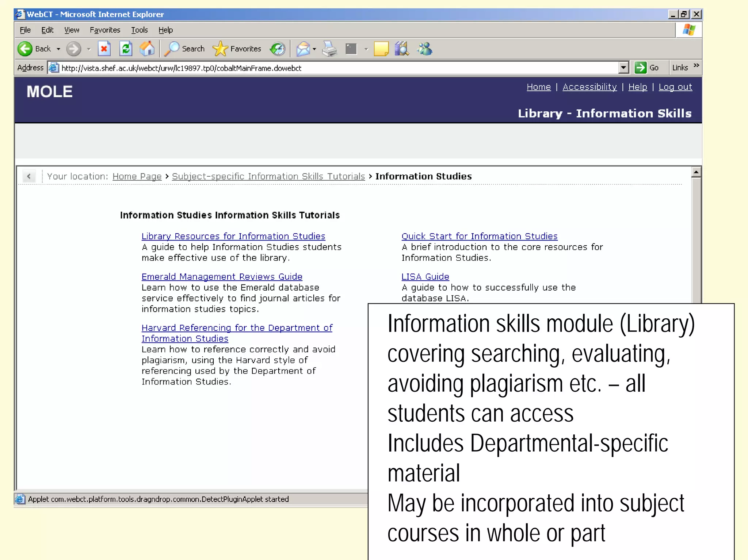Click the Forward arrow icon

[73, 49]
